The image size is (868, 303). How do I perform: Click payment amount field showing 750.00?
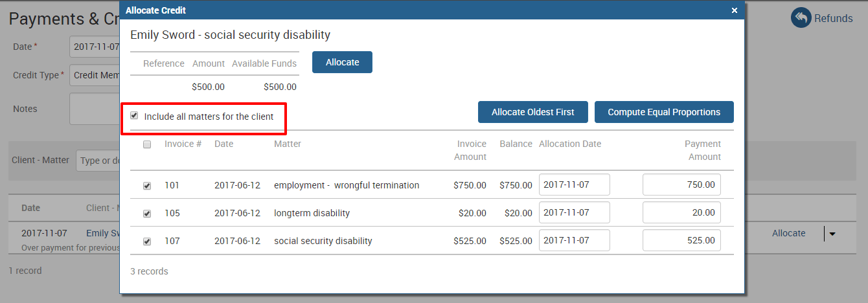(681, 185)
